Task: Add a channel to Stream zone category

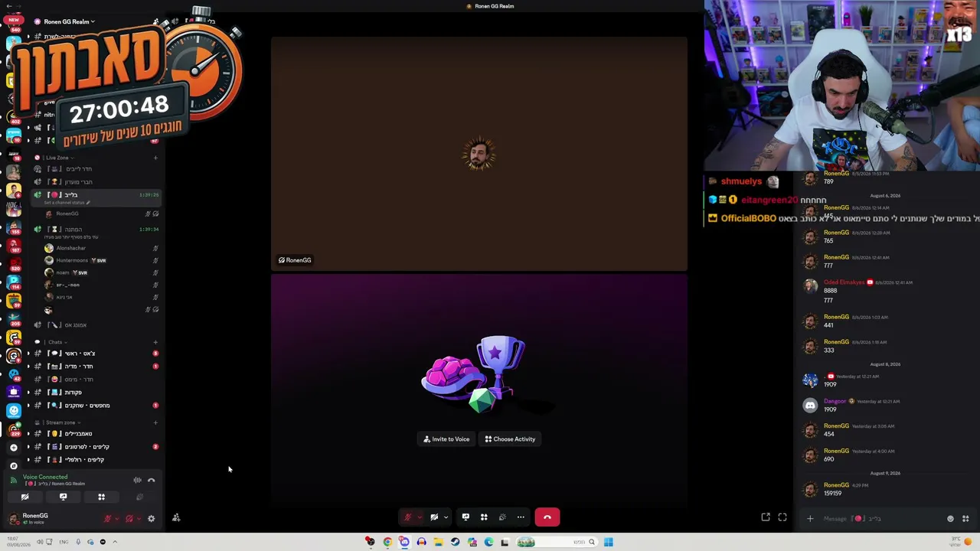Action: pyautogui.click(x=155, y=422)
